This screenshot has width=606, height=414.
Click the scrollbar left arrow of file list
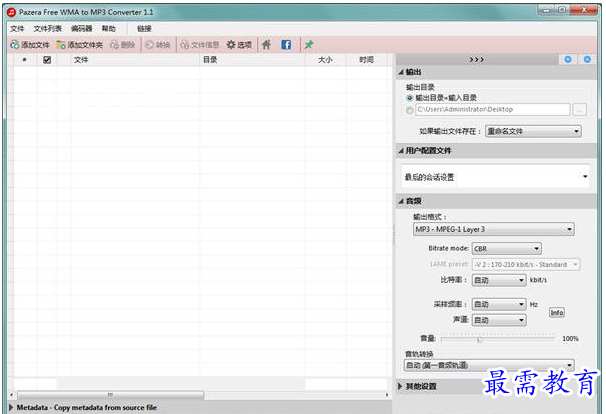[11, 395]
